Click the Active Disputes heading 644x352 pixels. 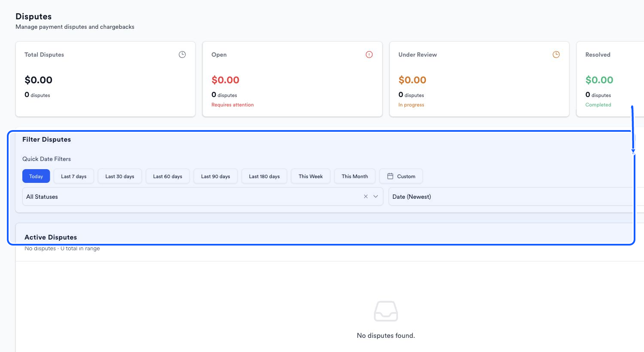[51, 237]
